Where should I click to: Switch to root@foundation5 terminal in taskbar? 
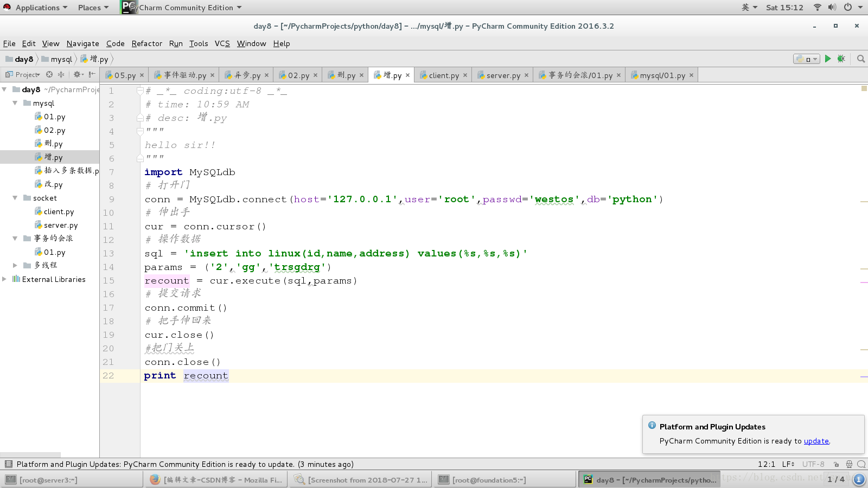tap(506, 480)
